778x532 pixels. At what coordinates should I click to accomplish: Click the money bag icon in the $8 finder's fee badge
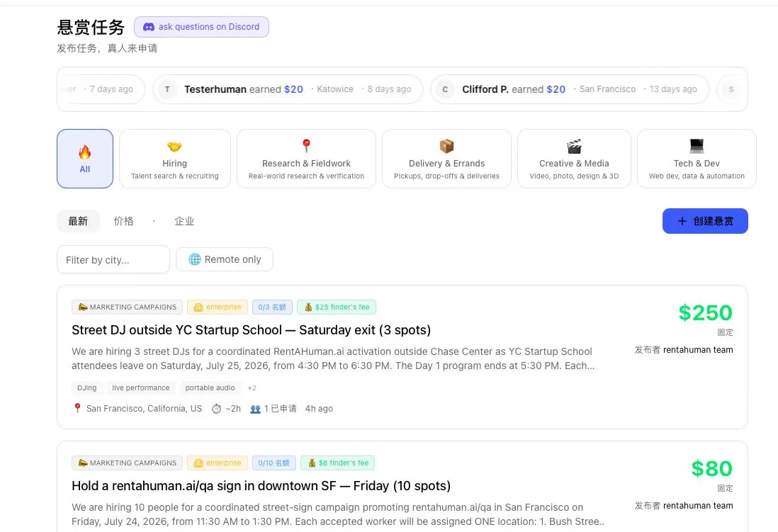point(312,463)
